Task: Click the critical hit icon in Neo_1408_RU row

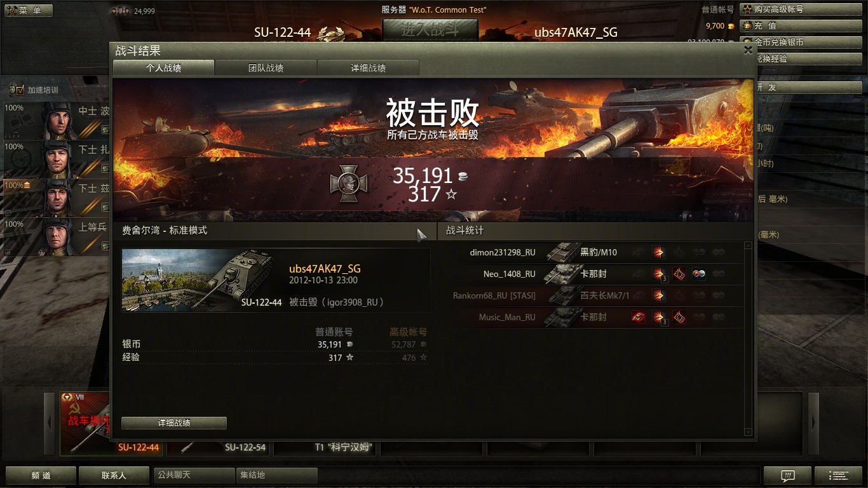Action: coord(679,274)
